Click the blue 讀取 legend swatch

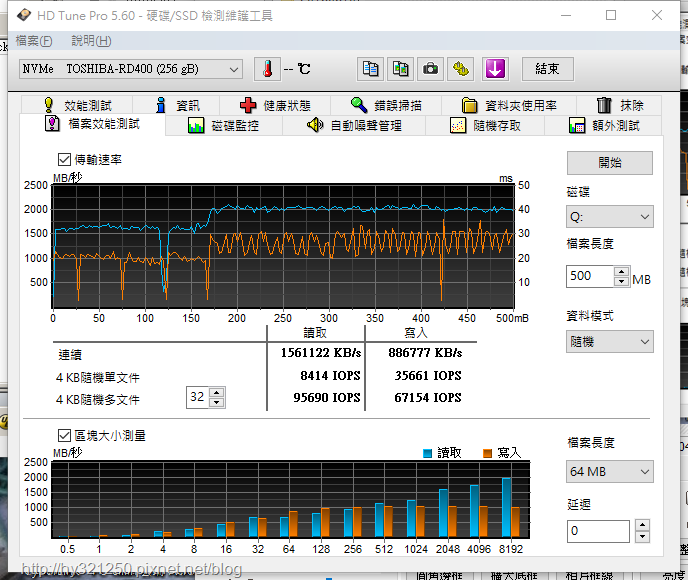click(x=427, y=453)
